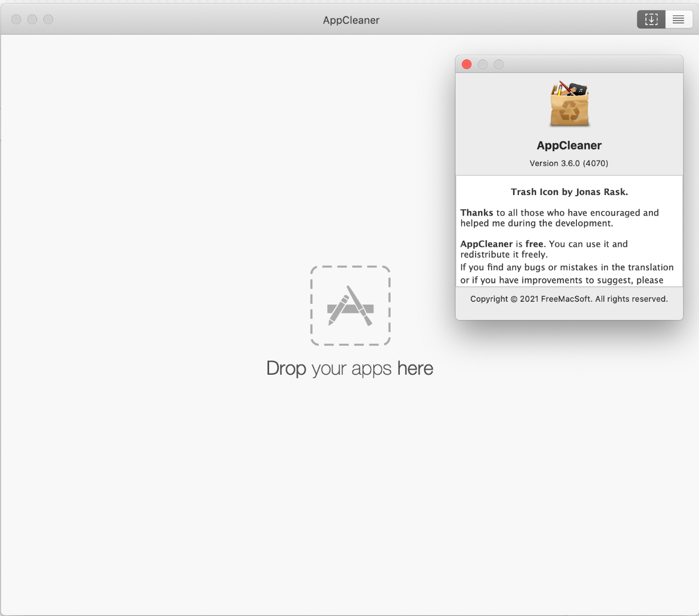Close the About AppCleaner window
This screenshot has height=616, width=699.
[466, 64]
